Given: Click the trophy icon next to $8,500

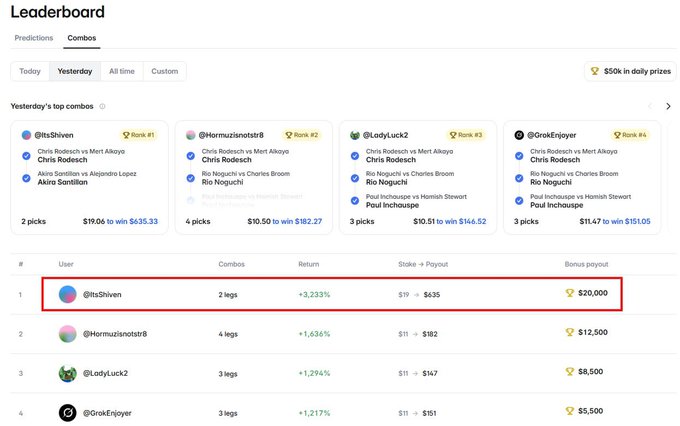Looking at the screenshot, I should [570, 372].
